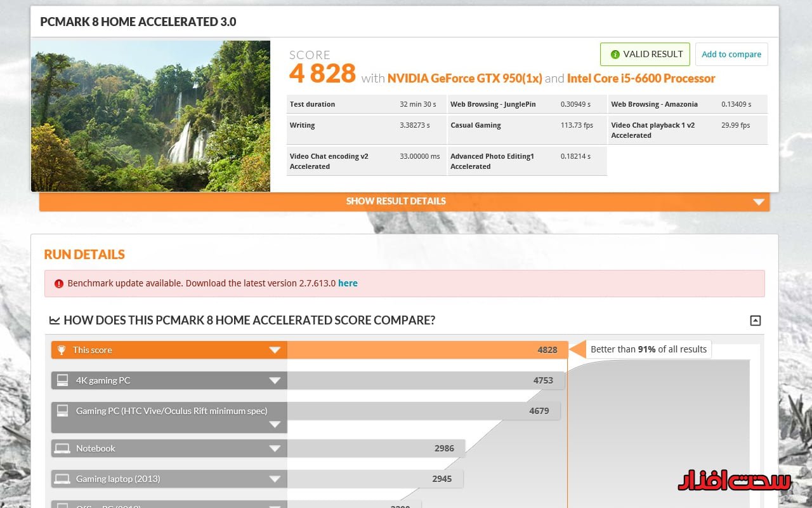Collapse the score comparison section with square toggle
Viewport: 812px width, 508px height.
[x=755, y=321]
